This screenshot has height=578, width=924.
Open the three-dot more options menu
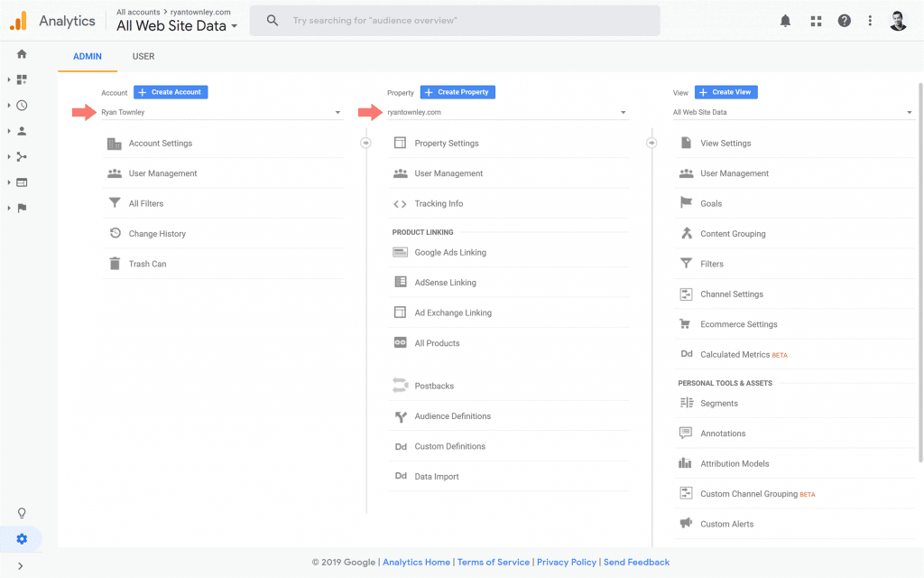coord(870,22)
